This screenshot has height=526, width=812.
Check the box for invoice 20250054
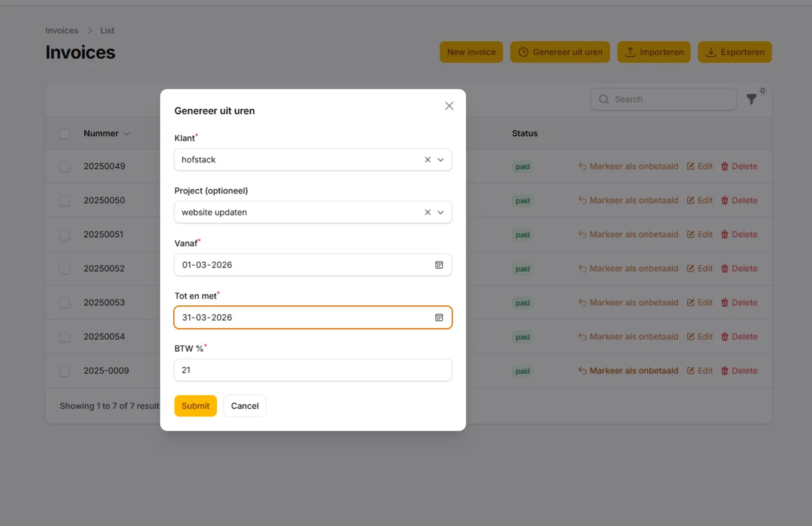[x=64, y=337]
